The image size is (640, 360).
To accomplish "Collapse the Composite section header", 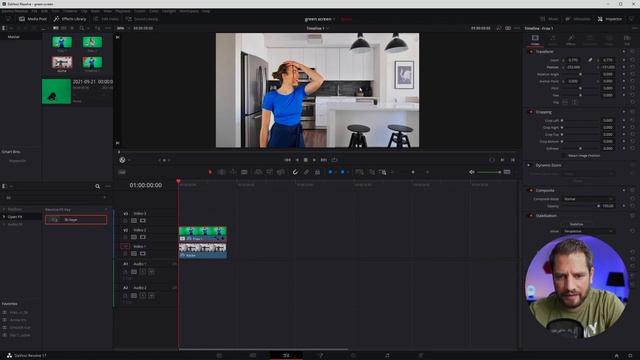I will pos(545,190).
